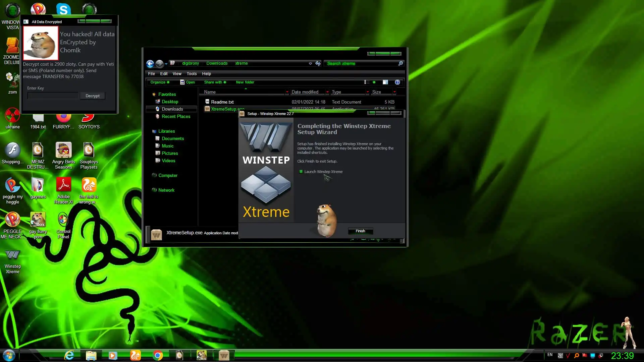644x362 pixels.
Task: Uncheck Launch Winstep Xtreme checkbox
Action: point(301,172)
